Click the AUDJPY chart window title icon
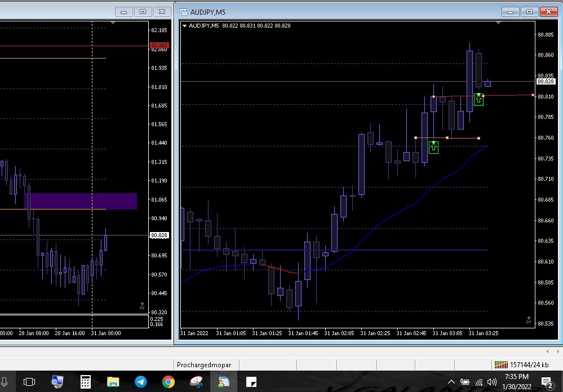This screenshot has height=392, width=563. click(183, 11)
